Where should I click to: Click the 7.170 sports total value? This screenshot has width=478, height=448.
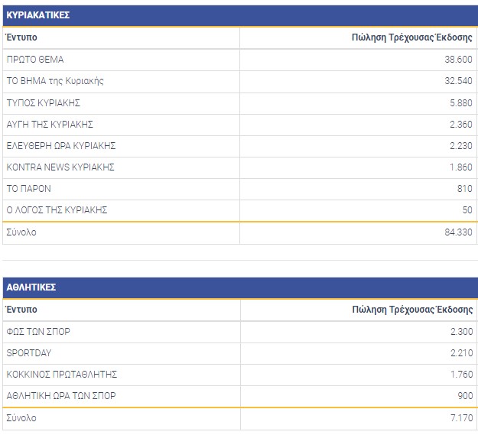[460, 419]
